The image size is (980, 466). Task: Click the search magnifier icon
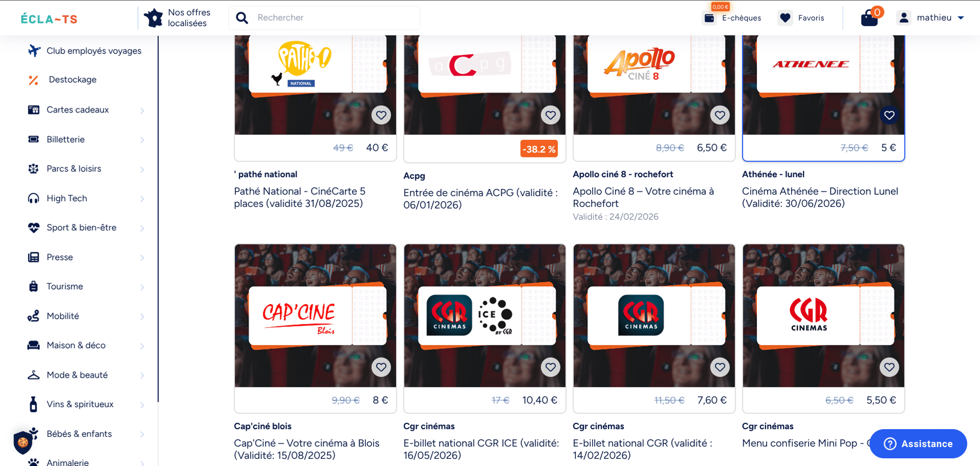[x=242, y=18]
